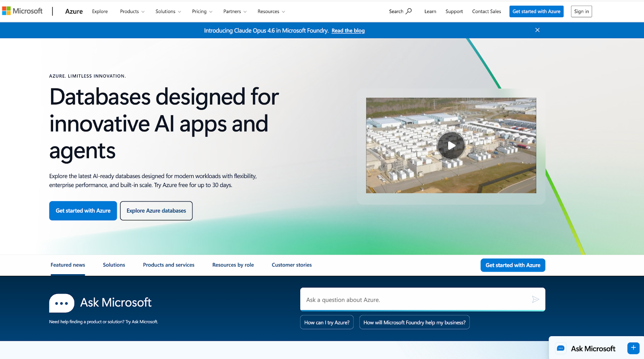Open the Solutions dropdown in top nav
The height and width of the screenshot is (359, 644).
[x=168, y=12]
